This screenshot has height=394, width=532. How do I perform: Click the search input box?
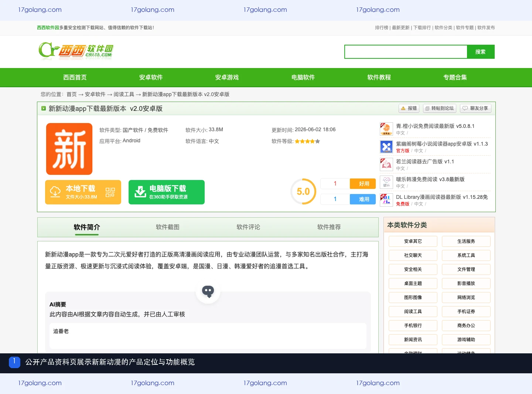point(406,52)
